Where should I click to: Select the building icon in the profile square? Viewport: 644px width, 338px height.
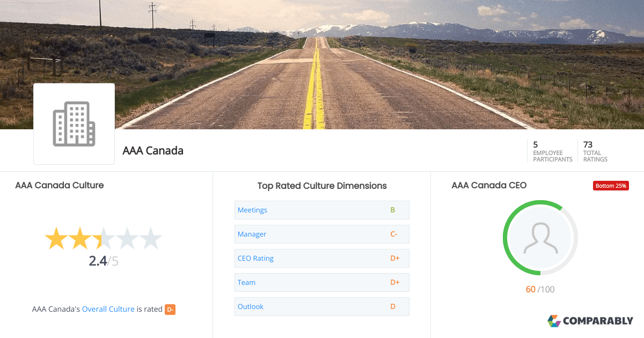pos(74,123)
